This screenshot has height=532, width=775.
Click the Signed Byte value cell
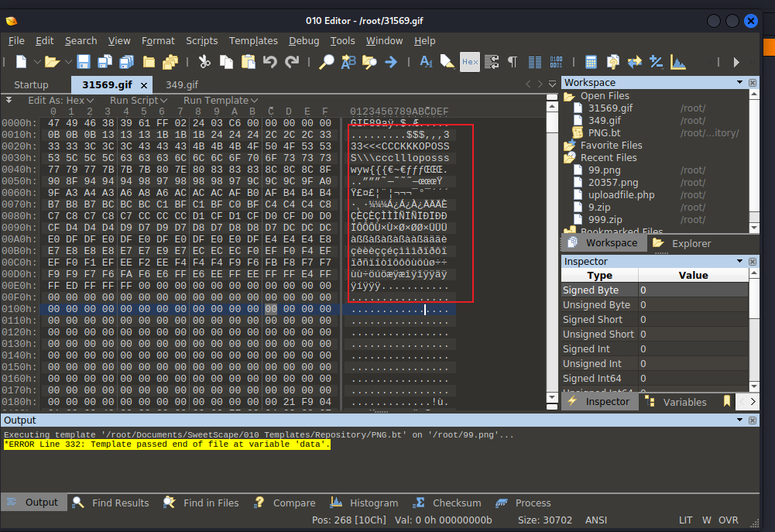pyautogui.click(x=693, y=290)
